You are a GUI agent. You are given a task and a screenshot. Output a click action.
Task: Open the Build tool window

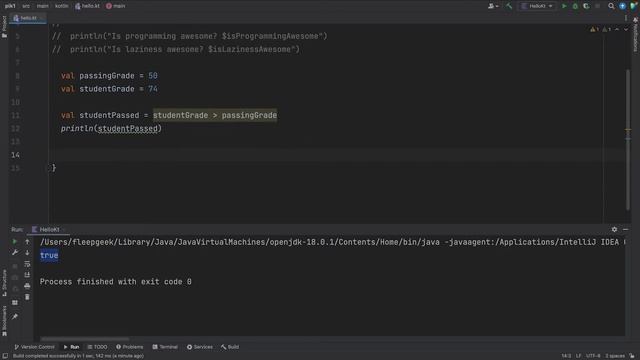(230, 347)
